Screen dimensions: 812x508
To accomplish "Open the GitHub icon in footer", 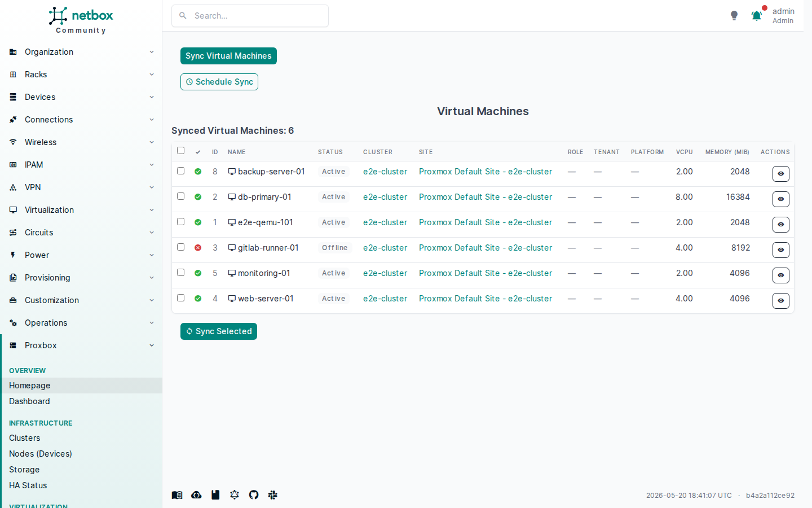I will tap(254, 495).
